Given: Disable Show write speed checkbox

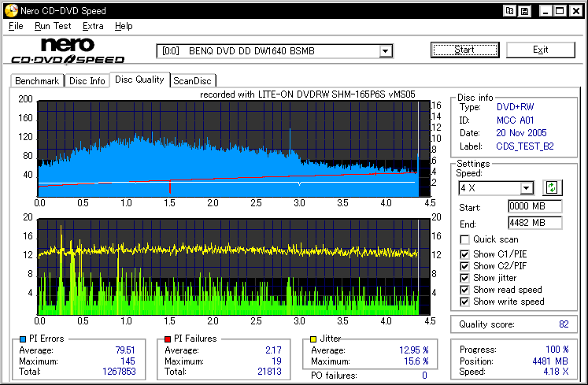Looking at the screenshot, I should [x=465, y=302].
